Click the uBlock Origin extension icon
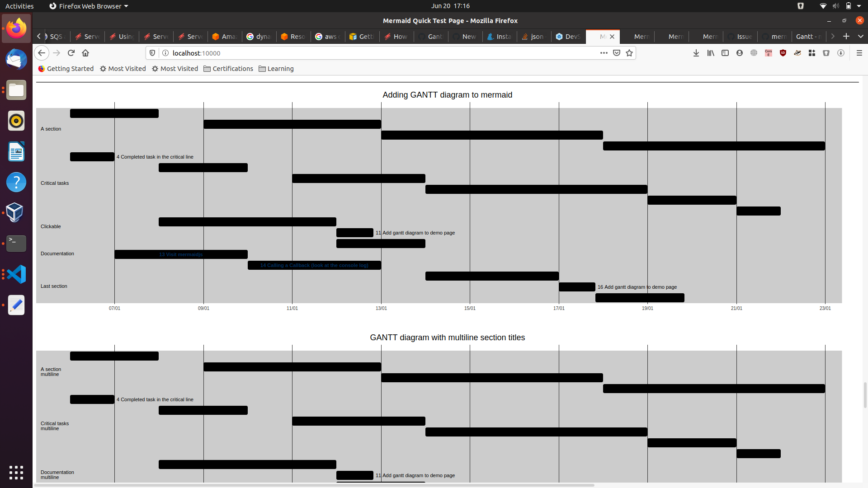Viewport: 868px width, 488px height. click(783, 53)
